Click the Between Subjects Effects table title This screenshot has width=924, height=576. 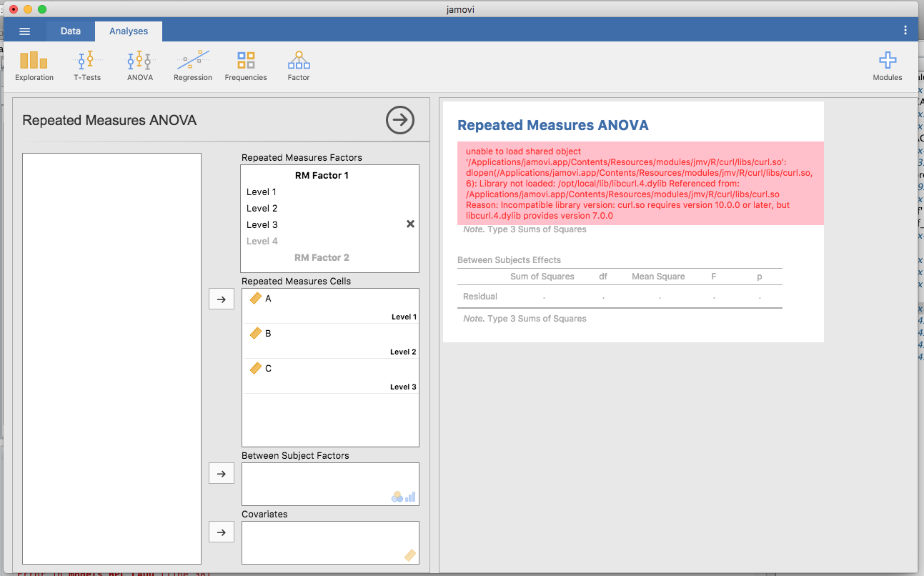coord(510,260)
